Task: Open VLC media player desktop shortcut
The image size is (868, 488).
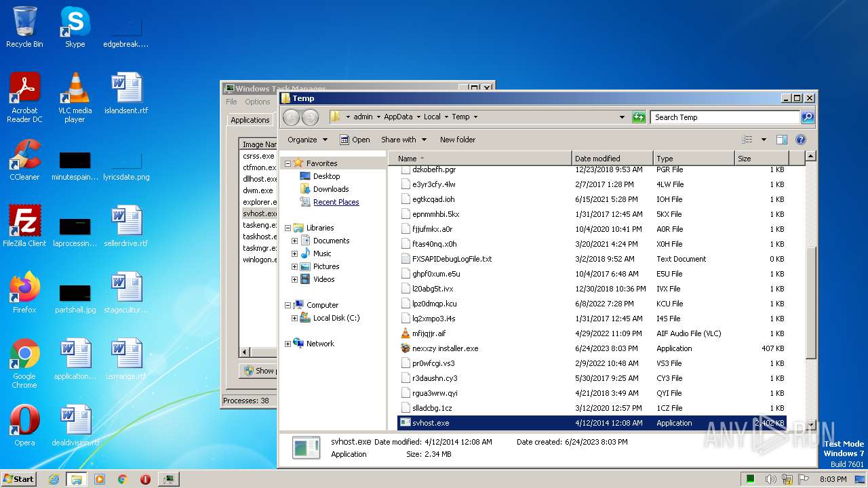Action: coord(75,98)
